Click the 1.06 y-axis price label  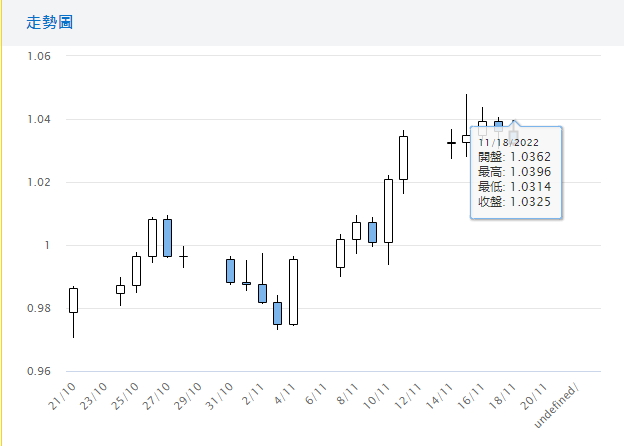tap(38, 56)
